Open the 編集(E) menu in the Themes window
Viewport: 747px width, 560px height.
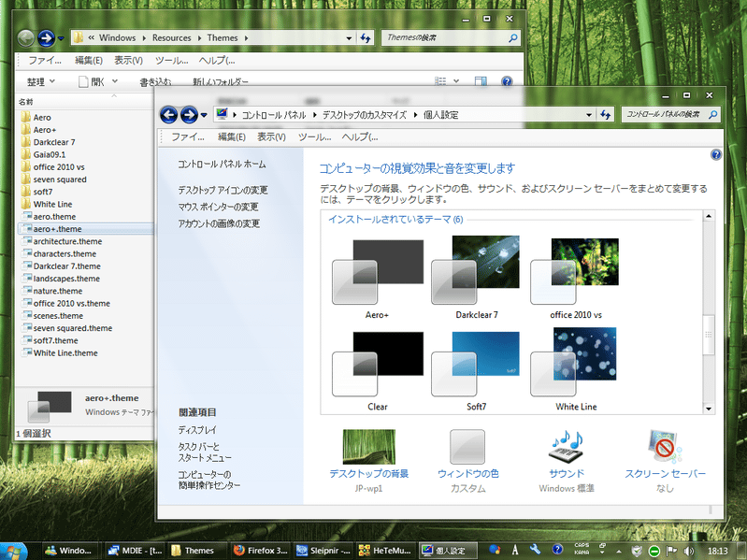(x=89, y=61)
